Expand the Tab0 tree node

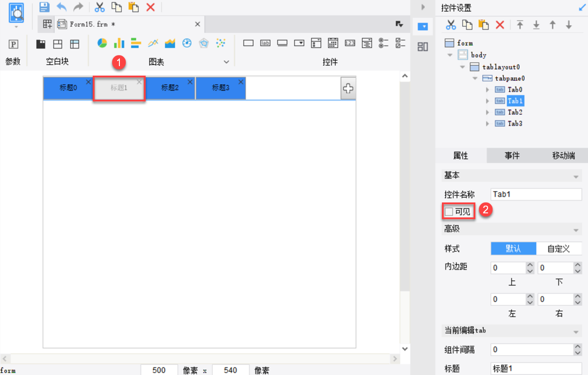488,90
